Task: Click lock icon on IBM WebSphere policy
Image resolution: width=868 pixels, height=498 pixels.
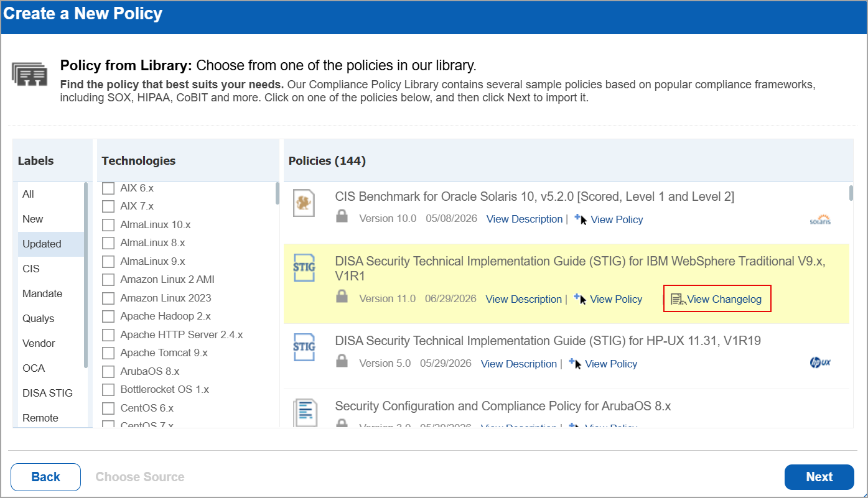Action: pos(342,297)
